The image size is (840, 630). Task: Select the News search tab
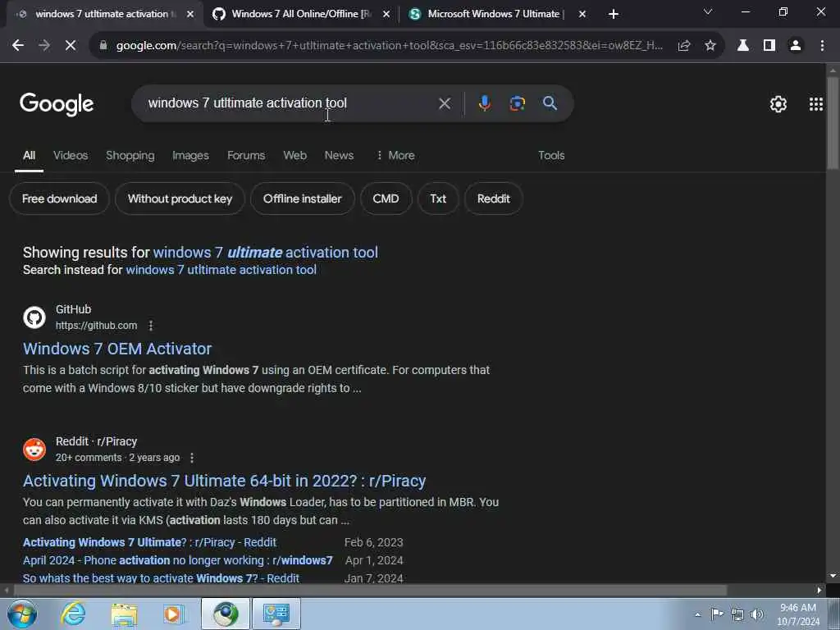click(x=339, y=155)
